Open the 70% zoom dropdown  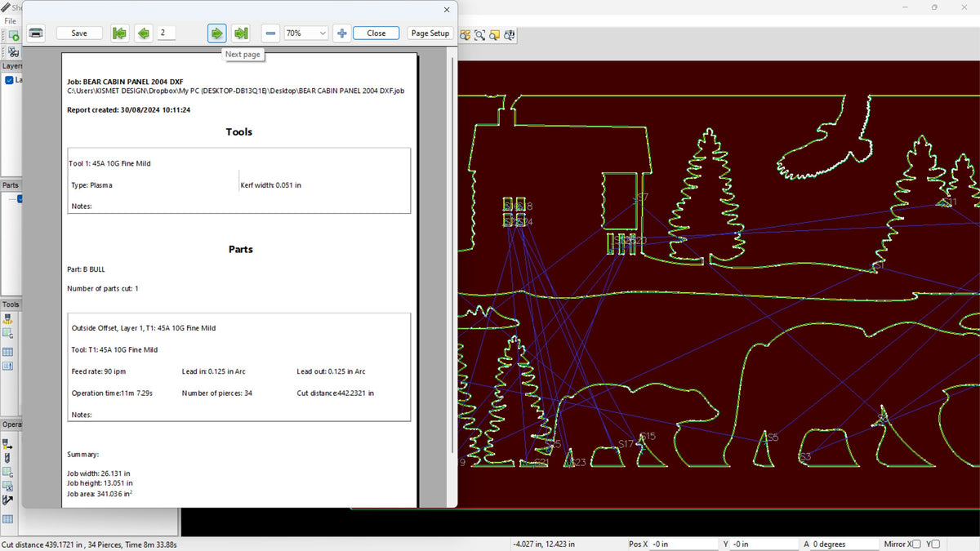(x=306, y=33)
